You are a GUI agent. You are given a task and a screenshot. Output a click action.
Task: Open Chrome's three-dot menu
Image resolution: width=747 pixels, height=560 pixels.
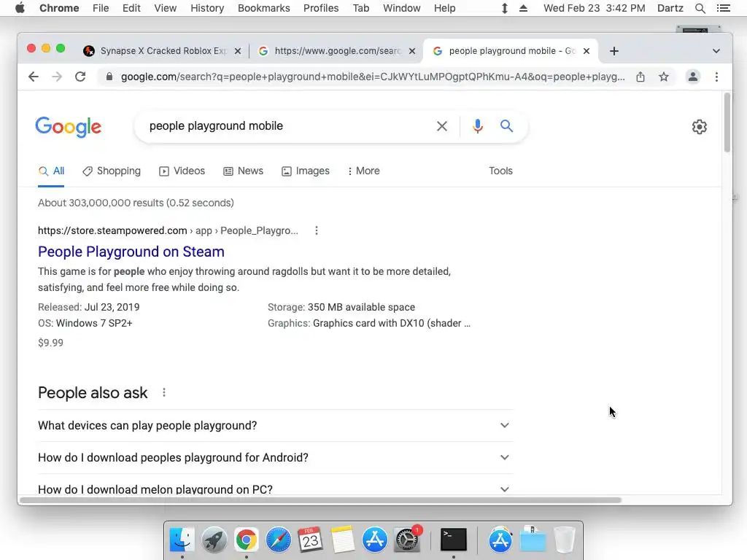[716, 77]
